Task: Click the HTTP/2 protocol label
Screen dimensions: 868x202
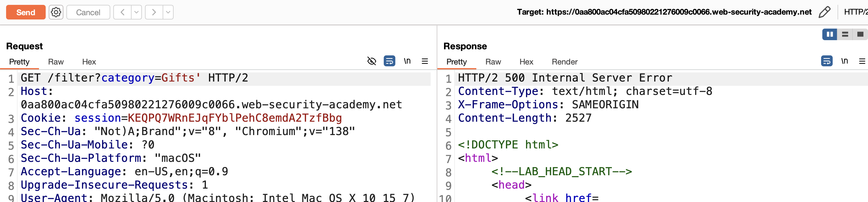Action: pos(856,12)
